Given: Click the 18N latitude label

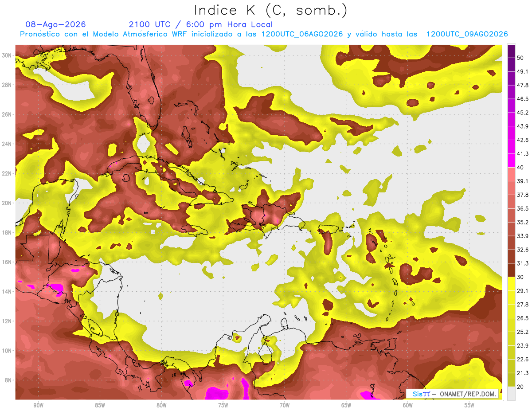Looking at the screenshot, I should [x=7, y=232].
